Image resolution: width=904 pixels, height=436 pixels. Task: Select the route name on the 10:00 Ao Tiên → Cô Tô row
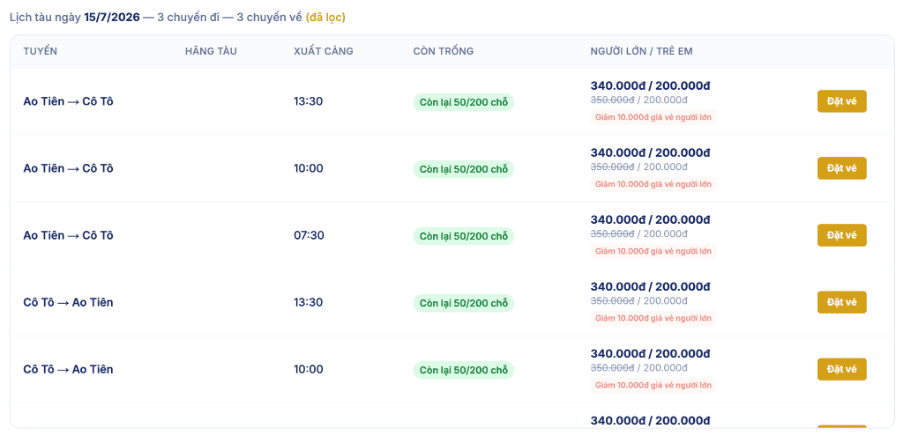[x=69, y=168]
